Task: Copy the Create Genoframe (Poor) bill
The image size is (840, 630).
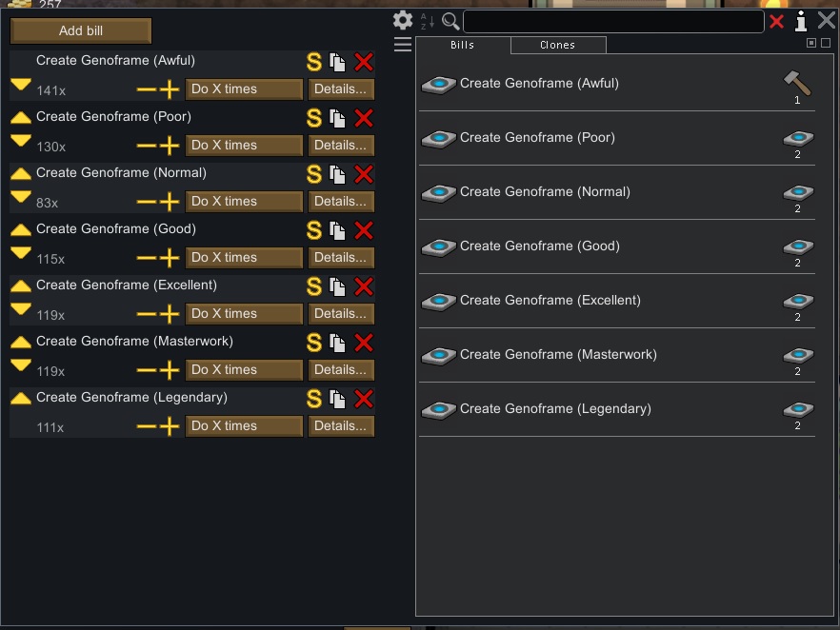Action: pyautogui.click(x=337, y=118)
